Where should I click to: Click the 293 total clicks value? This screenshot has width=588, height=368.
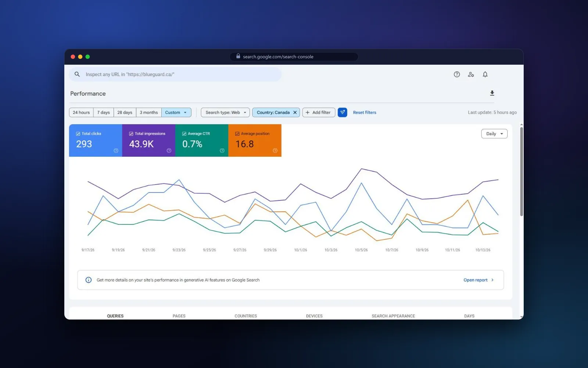(x=84, y=144)
